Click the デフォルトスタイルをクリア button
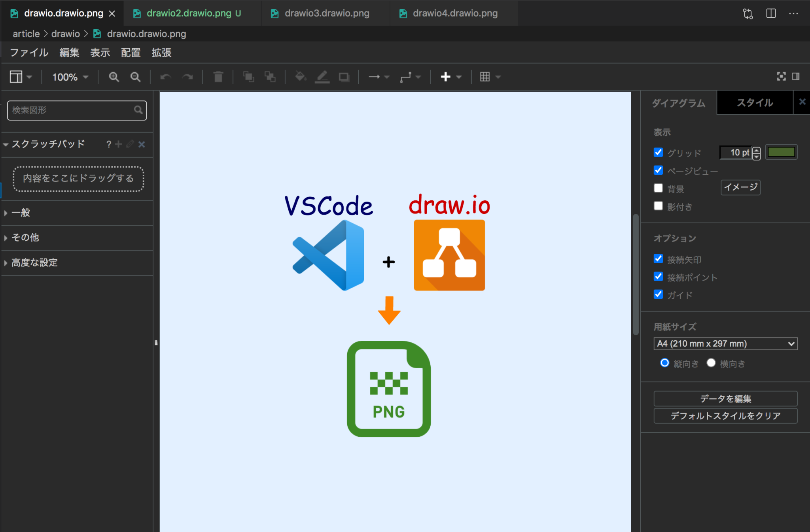Viewport: 810px width, 532px height. (x=725, y=416)
